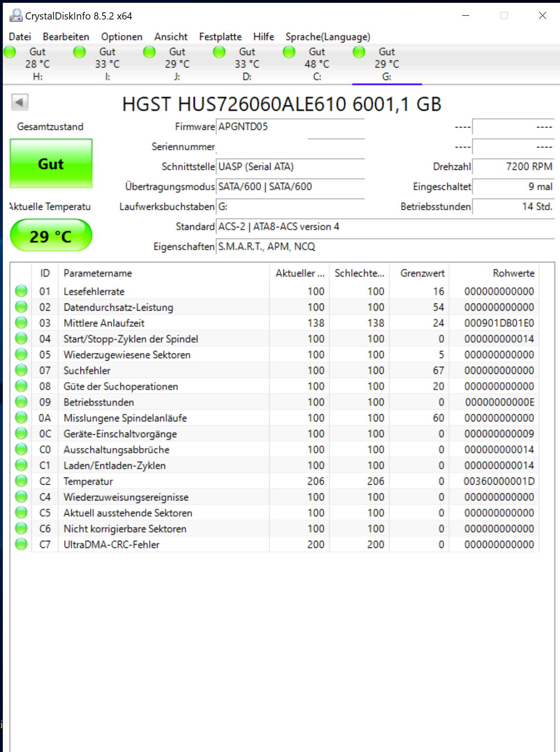Click the Firmware field APGNTD05

[290, 127]
